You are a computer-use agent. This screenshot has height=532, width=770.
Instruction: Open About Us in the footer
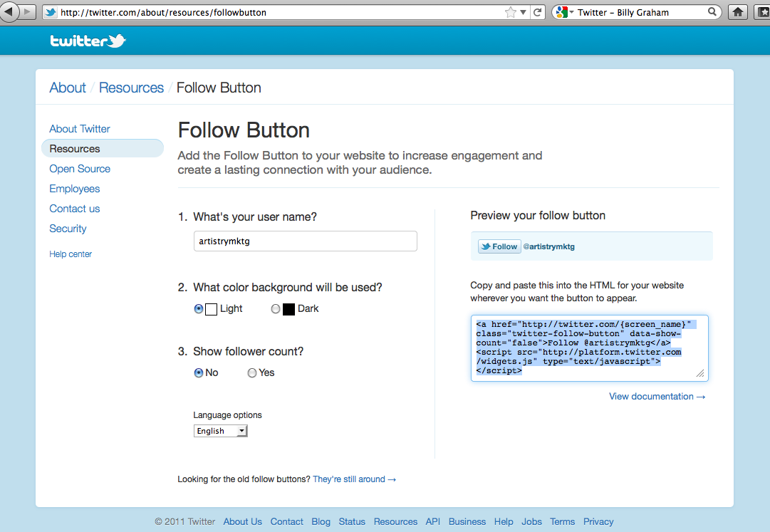coord(243,522)
